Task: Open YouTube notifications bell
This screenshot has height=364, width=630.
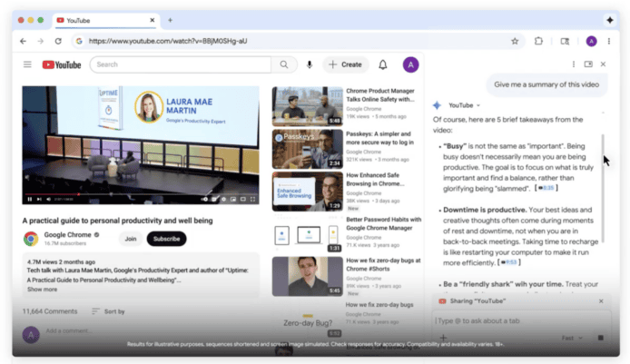Action: (x=383, y=64)
